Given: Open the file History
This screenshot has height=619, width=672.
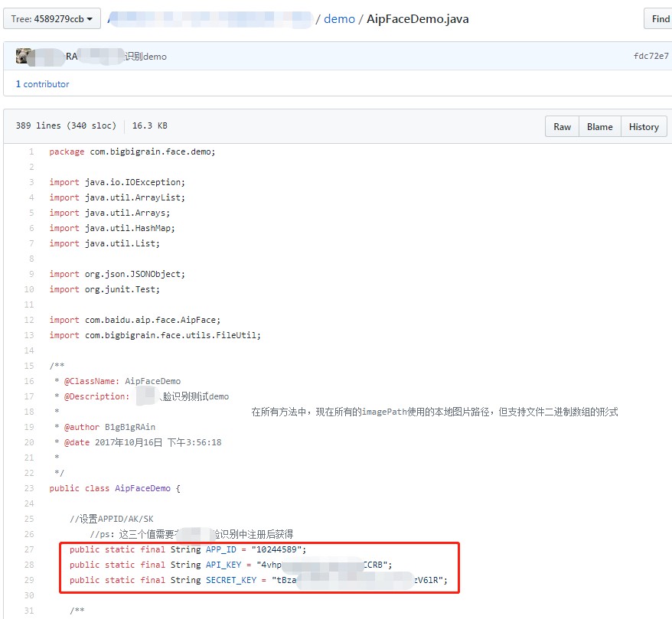Looking at the screenshot, I should pyautogui.click(x=643, y=127).
